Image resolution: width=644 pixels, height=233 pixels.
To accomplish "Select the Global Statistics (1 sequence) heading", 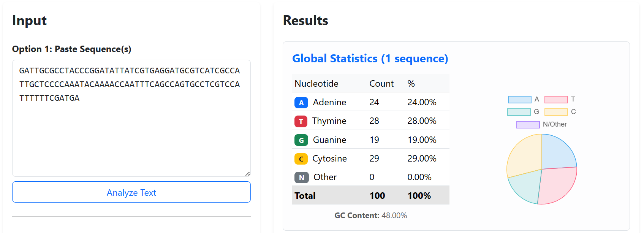I will pyautogui.click(x=370, y=59).
